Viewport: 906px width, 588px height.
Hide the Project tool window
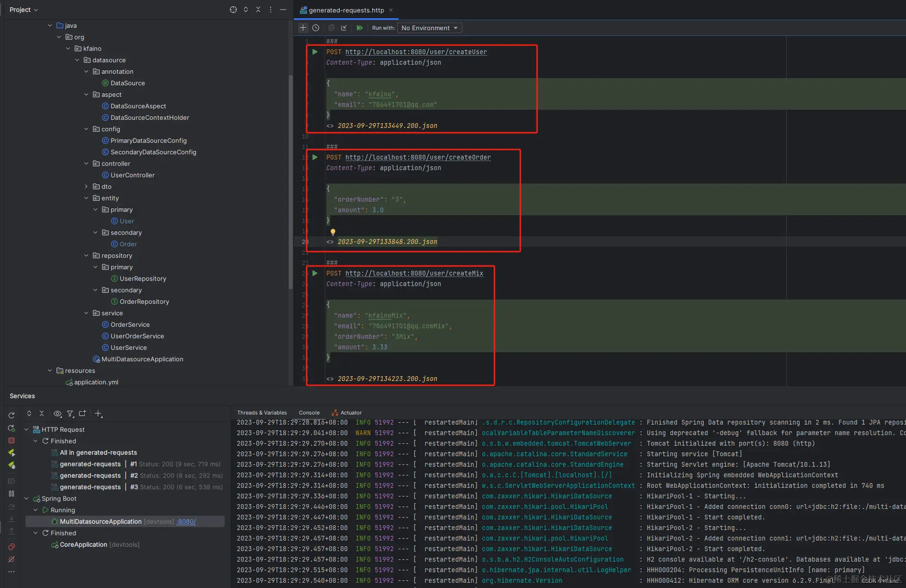pyautogui.click(x=283, y=10)
